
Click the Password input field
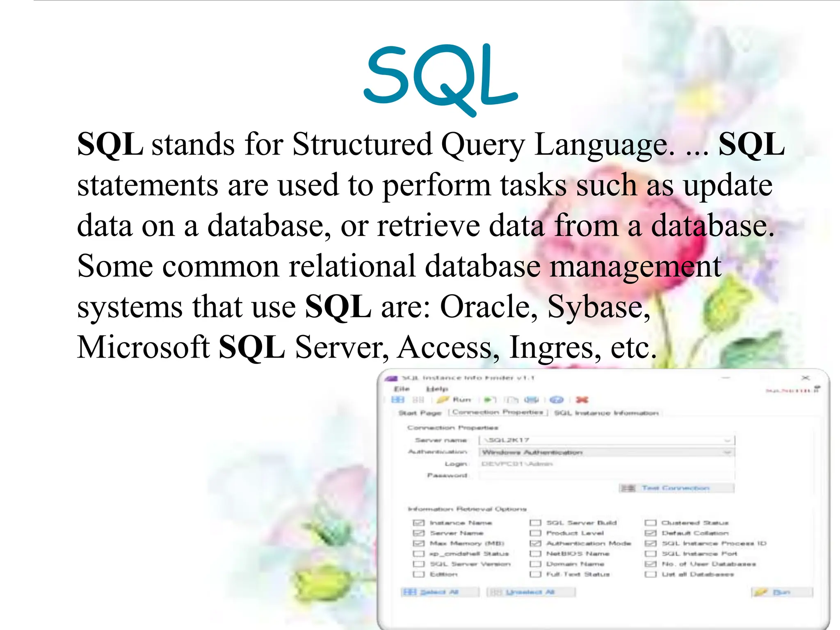tap(607, 475)
